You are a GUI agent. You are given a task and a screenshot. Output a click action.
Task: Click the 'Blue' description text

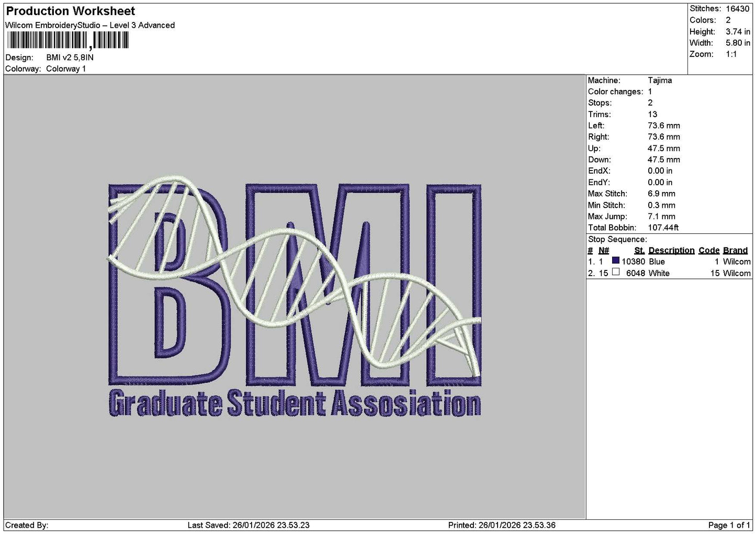[x=657, y=262]
